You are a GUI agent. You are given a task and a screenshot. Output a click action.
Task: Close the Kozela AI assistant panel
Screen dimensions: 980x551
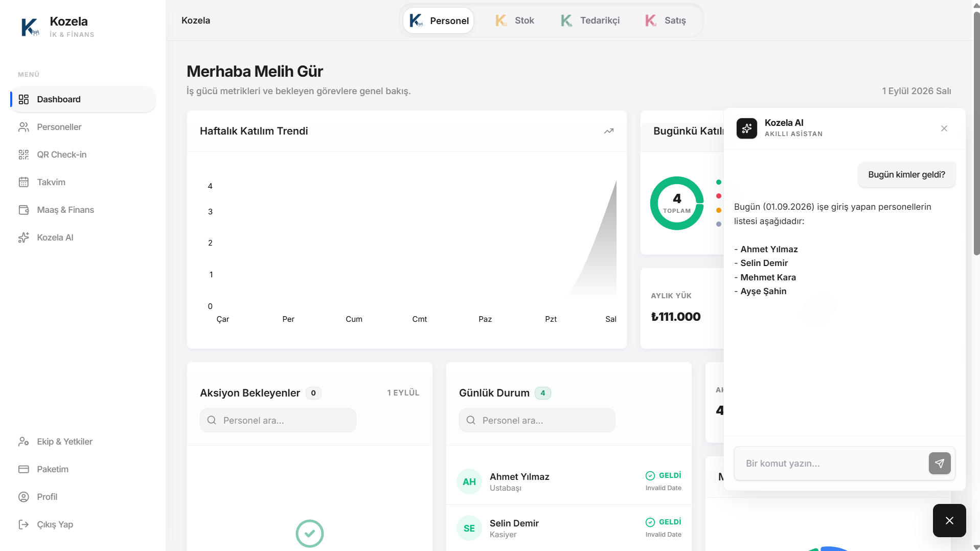(944, 128)
